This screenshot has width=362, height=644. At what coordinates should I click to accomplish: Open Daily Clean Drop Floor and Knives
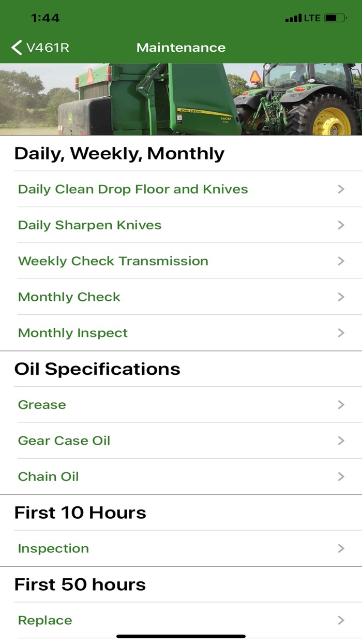133,189
